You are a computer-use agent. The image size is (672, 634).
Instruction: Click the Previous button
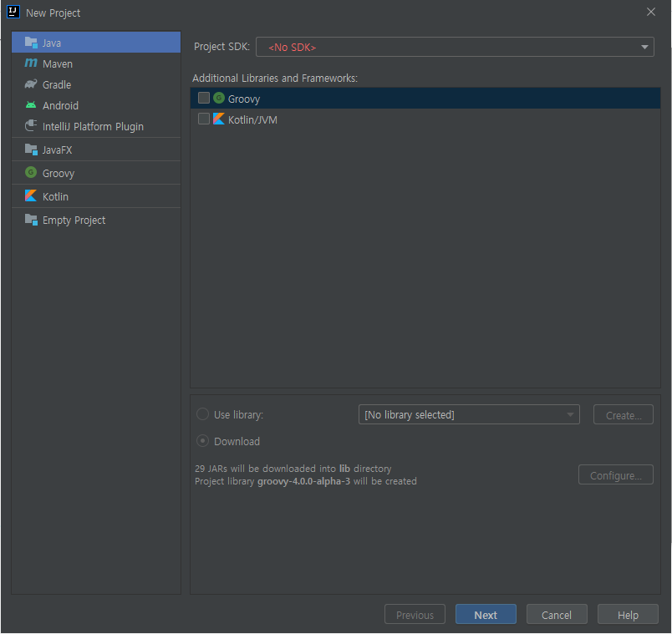coord(415,614)
